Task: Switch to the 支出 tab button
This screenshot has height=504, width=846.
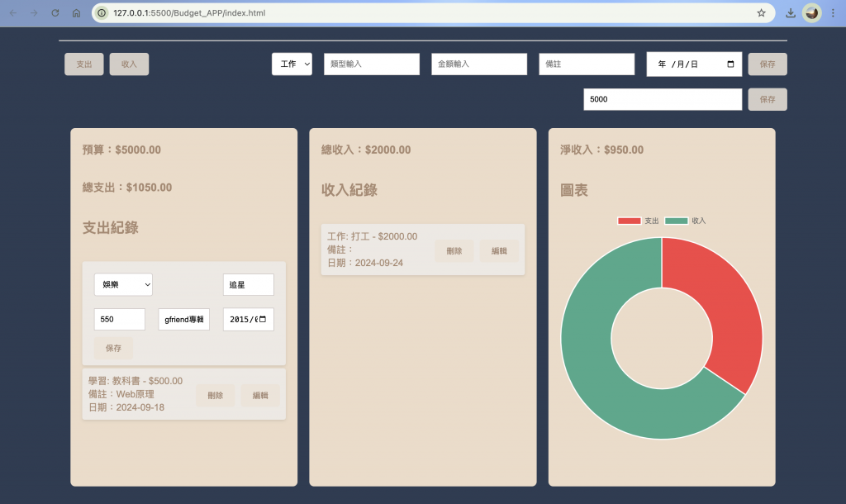Action: point(84,64)
